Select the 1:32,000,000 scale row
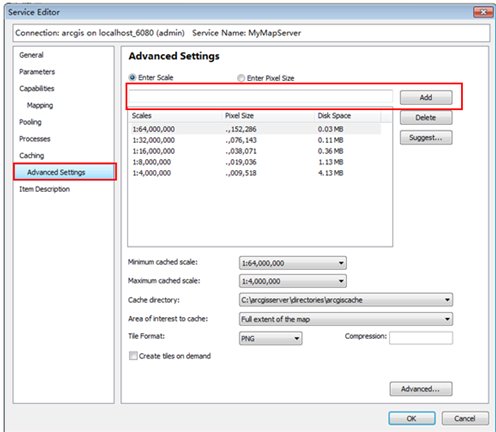The width and height of the screenshot is (496, 432). 255,140
